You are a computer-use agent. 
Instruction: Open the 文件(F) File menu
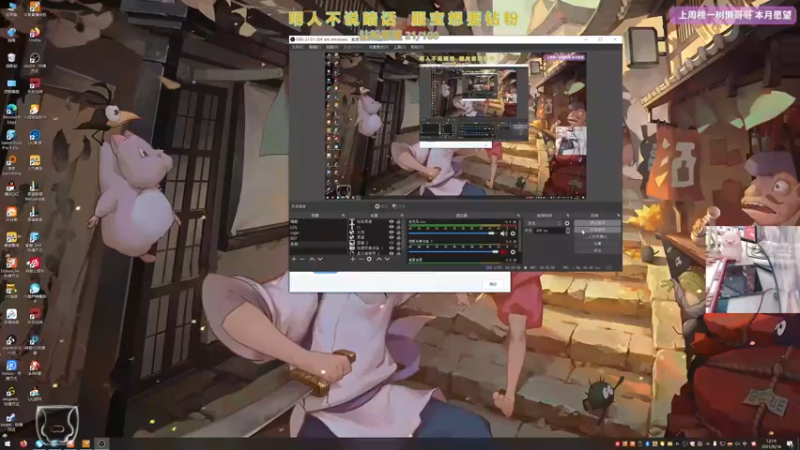[x=298, y=47]
